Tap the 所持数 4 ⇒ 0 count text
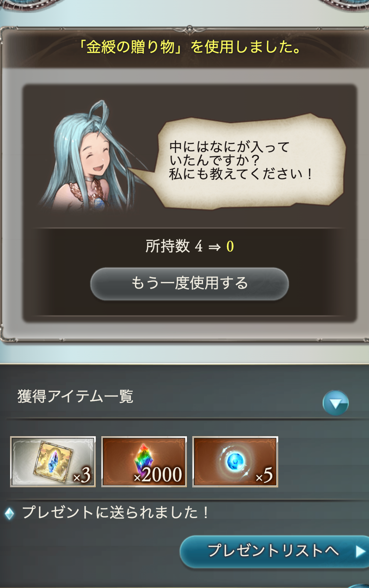Image resolution: width=369 pixels, height=588 pixels. click(x=190, y=246)
